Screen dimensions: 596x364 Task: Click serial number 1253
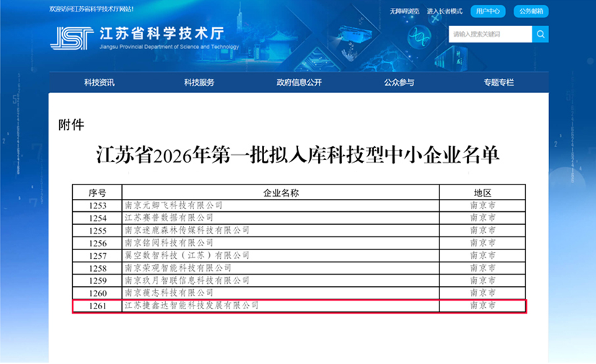coord(97,205)
